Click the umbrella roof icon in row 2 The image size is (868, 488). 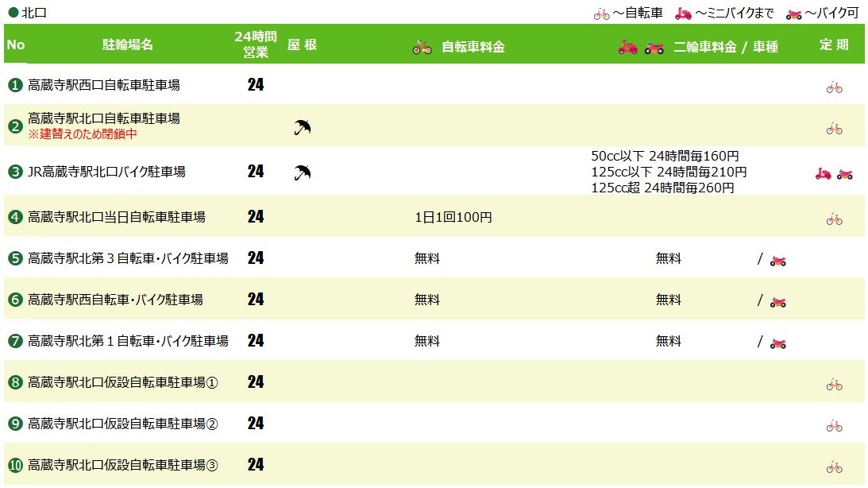[303, 127]
